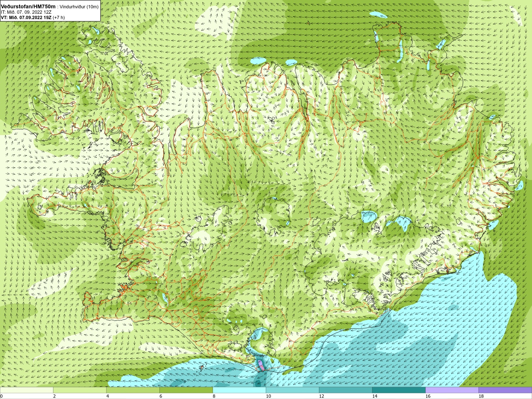The image size is (532, 399).
Task: Click the 0–2 pale yellow legend swatch
Action: point(27,390)
